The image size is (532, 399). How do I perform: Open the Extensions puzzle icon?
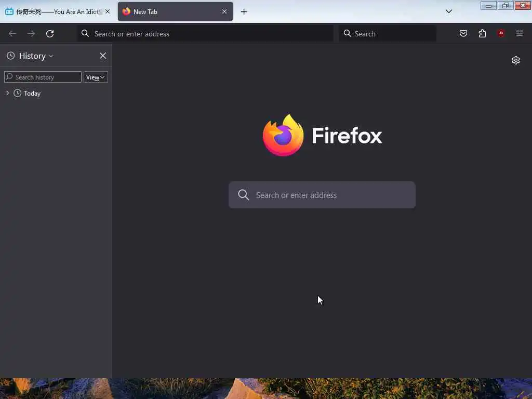pos(482,33)
